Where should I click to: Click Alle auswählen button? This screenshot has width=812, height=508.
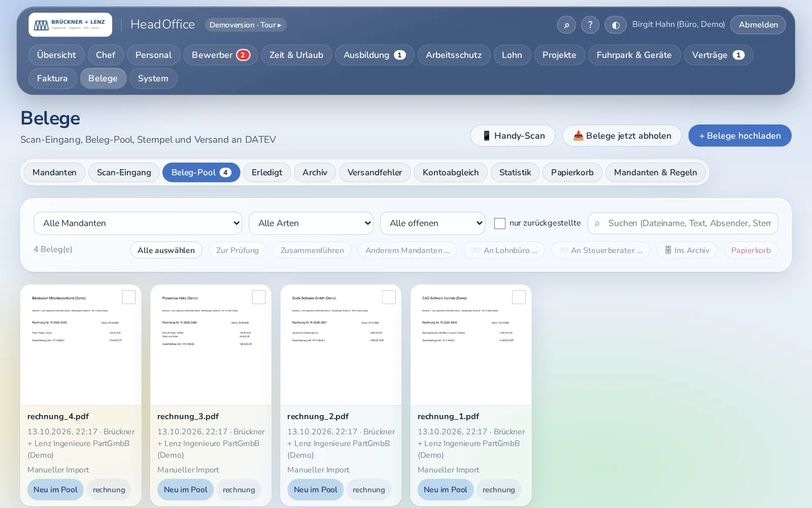[166, 250]
